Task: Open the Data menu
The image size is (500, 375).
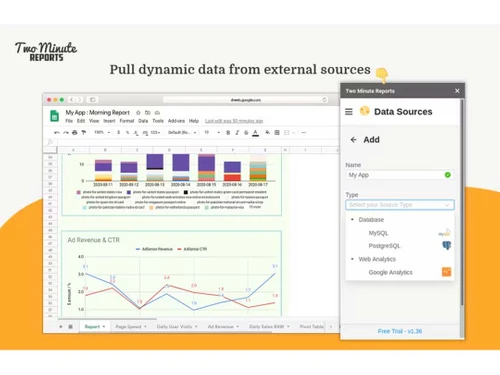Action: click(x=143, y=121)
